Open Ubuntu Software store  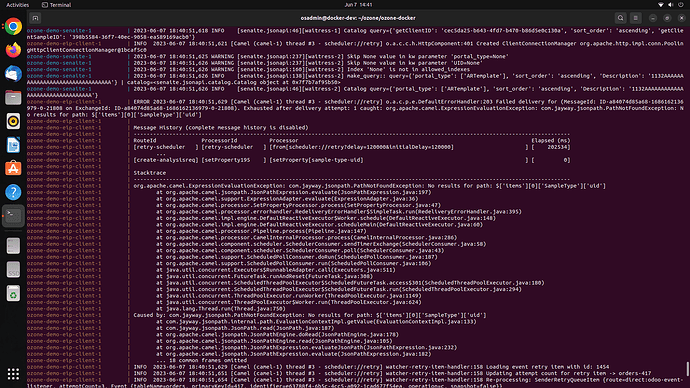point(13,168)
